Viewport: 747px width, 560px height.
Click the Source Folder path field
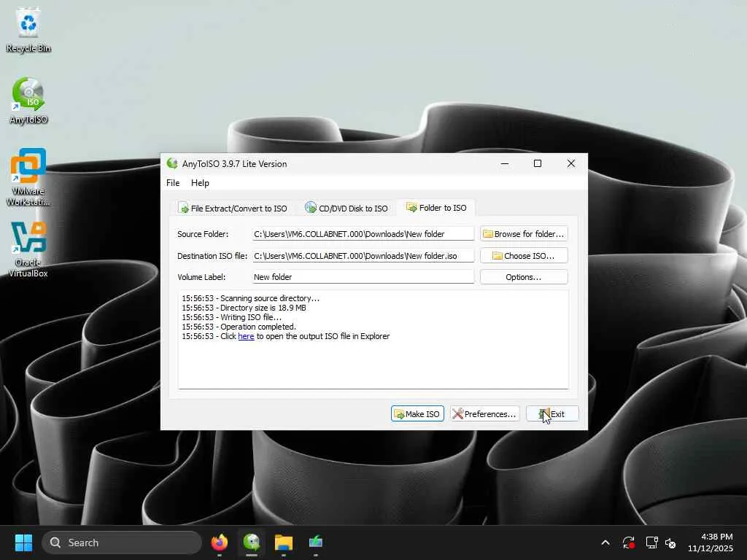coord(363,234)
